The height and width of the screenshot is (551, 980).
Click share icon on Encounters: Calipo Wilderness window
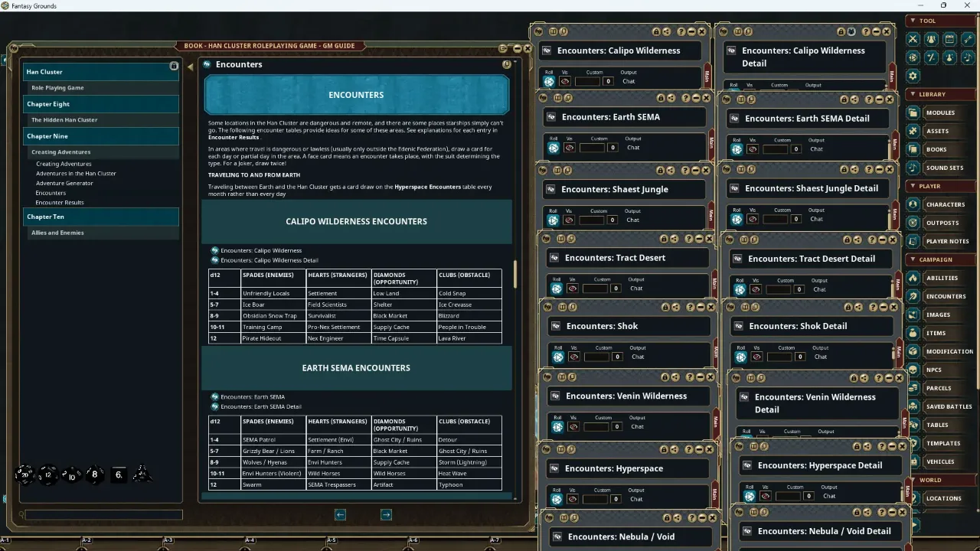point(667,31)
